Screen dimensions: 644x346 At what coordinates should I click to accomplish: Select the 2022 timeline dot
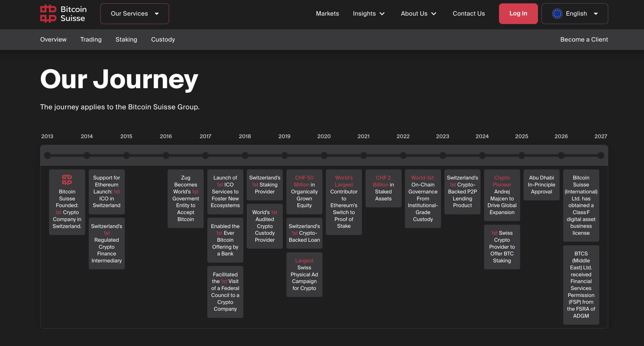tap(403, 155)
